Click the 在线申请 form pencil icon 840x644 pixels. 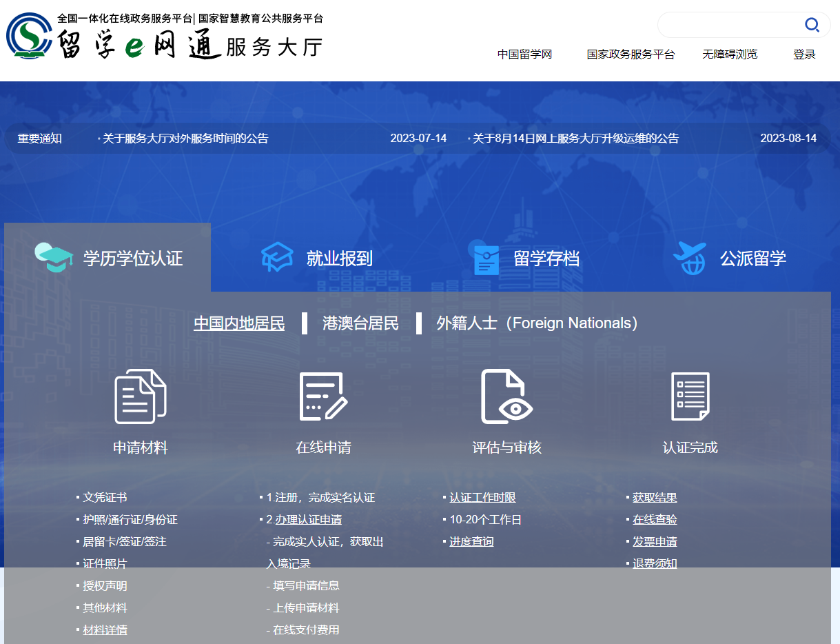(323, 396)
